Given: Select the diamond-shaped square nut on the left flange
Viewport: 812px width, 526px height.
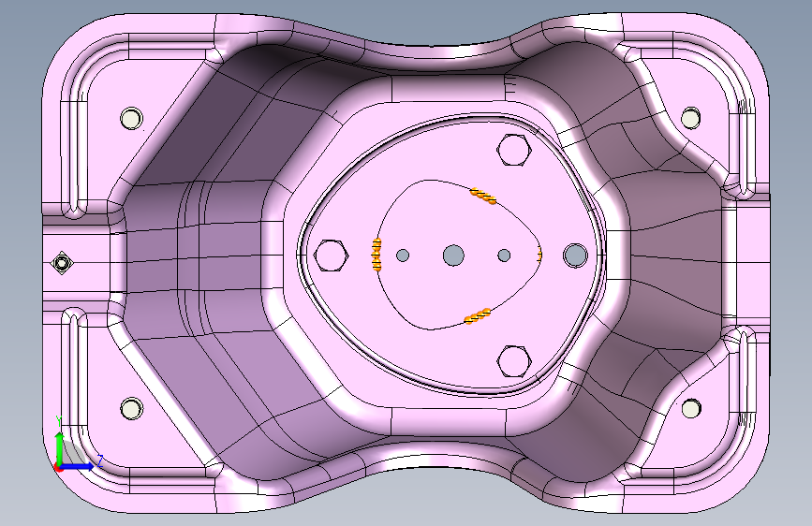Looking at the screenshot, I should pos(62,264).
